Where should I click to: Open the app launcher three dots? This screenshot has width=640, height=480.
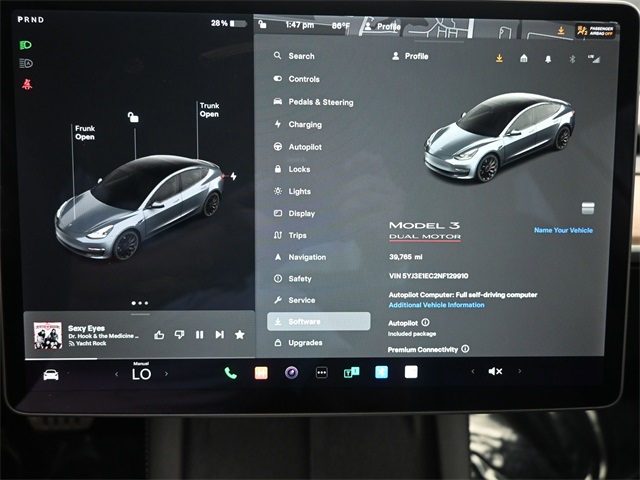(322, 372)
